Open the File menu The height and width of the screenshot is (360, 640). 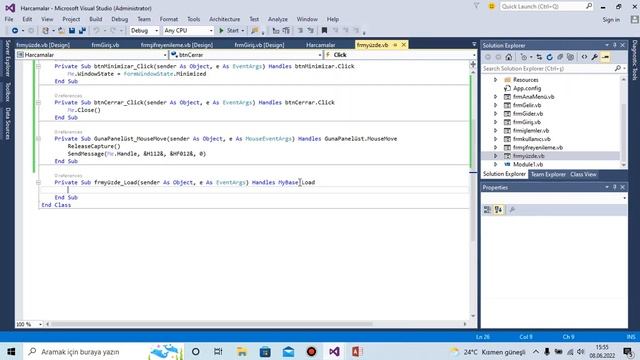coord(9,19)
